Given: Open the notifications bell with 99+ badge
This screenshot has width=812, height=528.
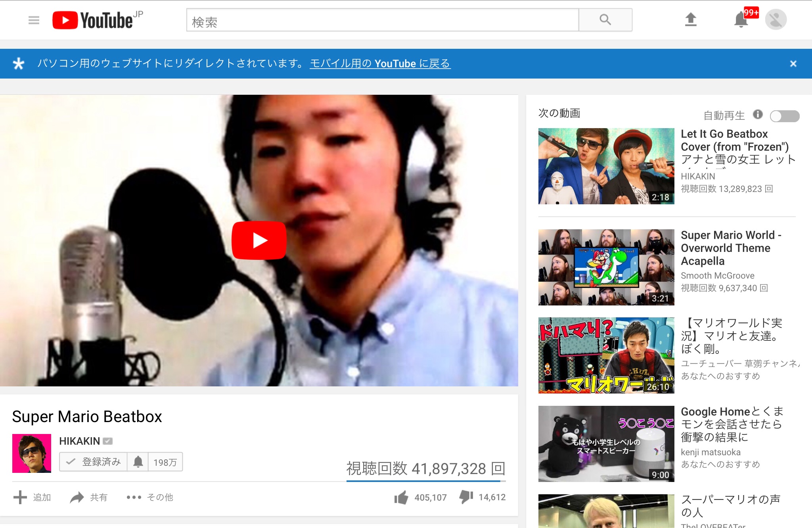Looking at the screenshot, I should 741,19.
